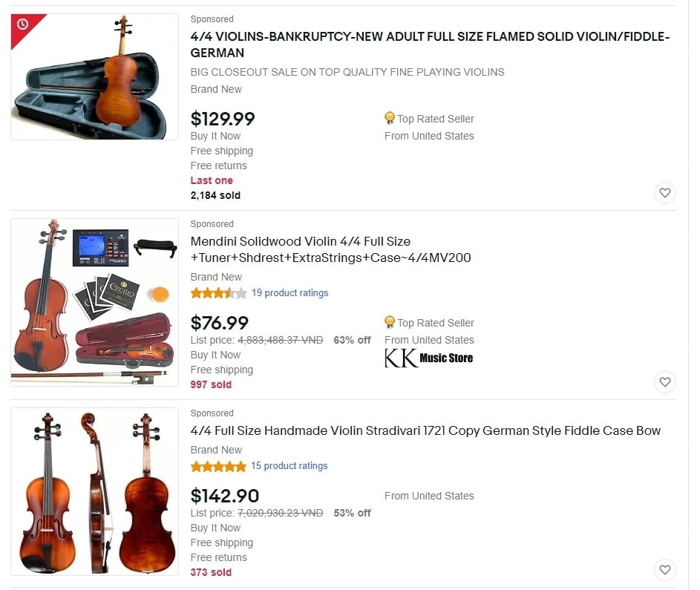The height and width of the screenshot is (590, 700).
Task: Click the KK Music Store logo
Action: point(428,358)
